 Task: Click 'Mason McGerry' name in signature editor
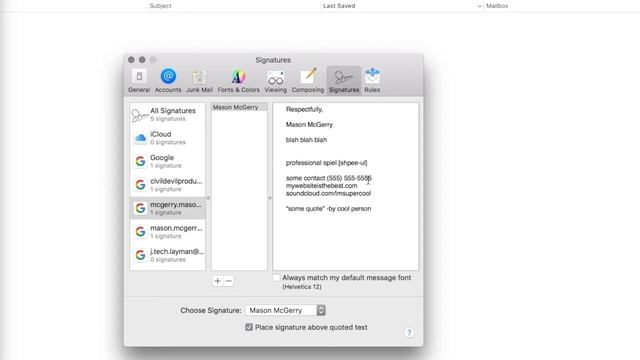point(309,124)
